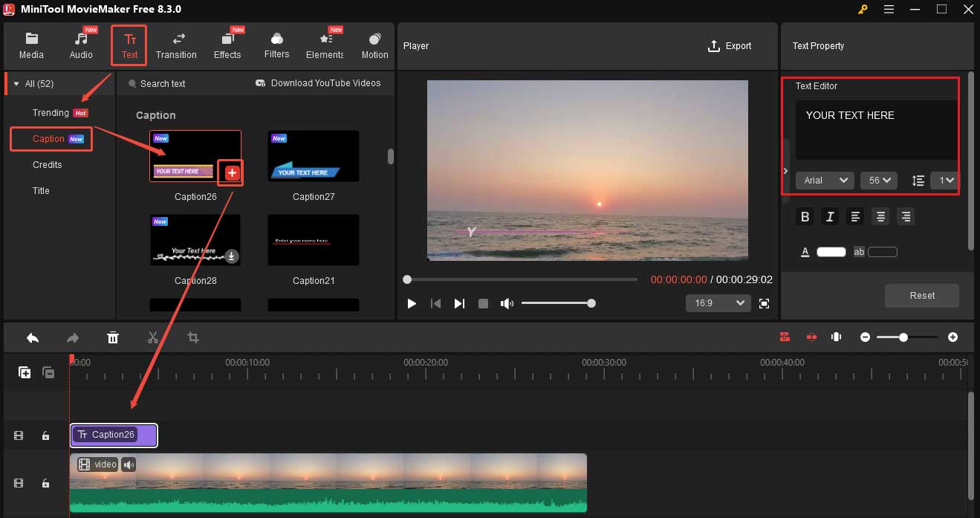Image resolution: width=980 pixels, height=518 pixels.
Task: Open the line spacing dropdown
Action: 946,181
